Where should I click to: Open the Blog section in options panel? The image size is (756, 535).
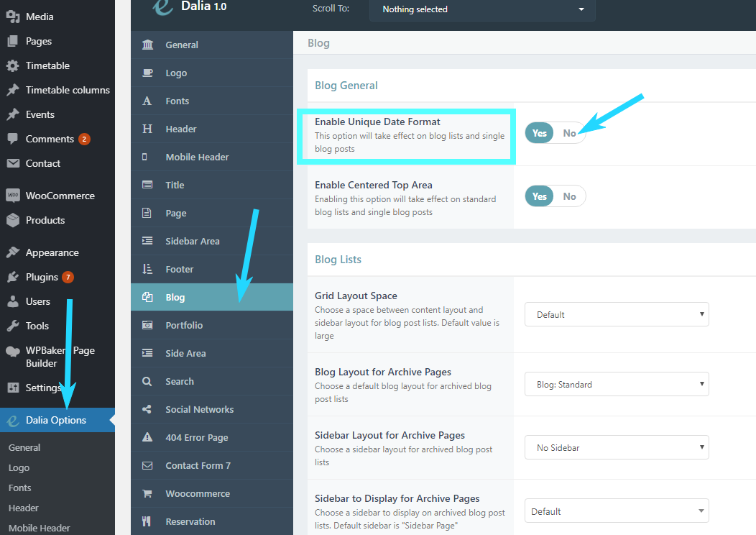[212, 297]
